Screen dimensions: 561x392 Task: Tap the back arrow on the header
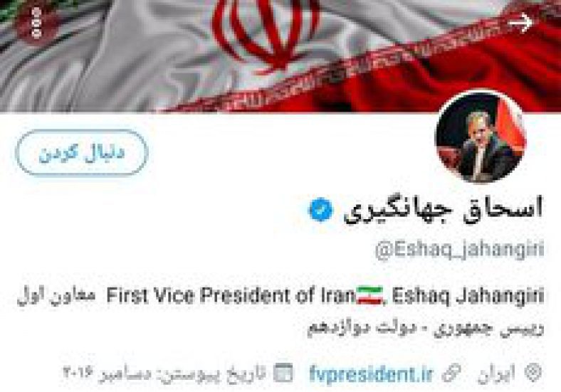pos(520,23)
